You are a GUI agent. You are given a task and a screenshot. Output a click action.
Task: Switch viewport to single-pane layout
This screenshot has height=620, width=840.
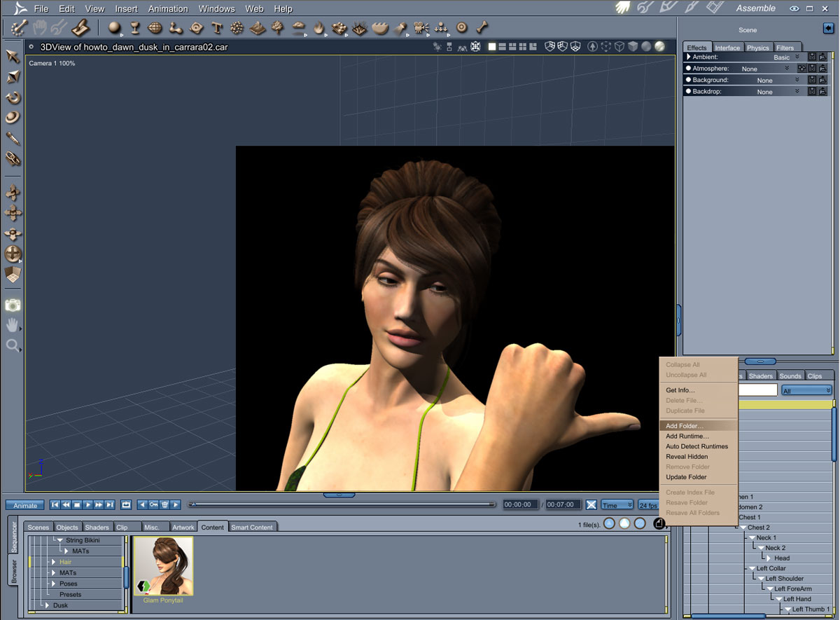tap(492, 47)
